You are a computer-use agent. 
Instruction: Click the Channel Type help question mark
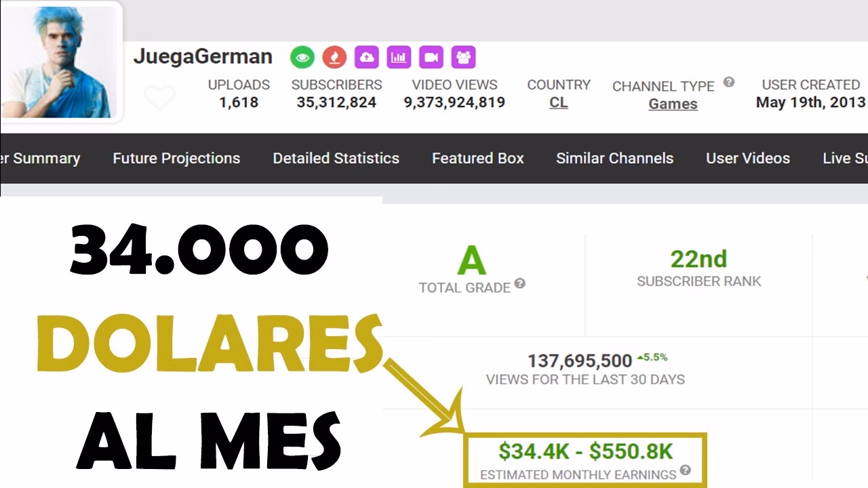click(x=729, y=82)
